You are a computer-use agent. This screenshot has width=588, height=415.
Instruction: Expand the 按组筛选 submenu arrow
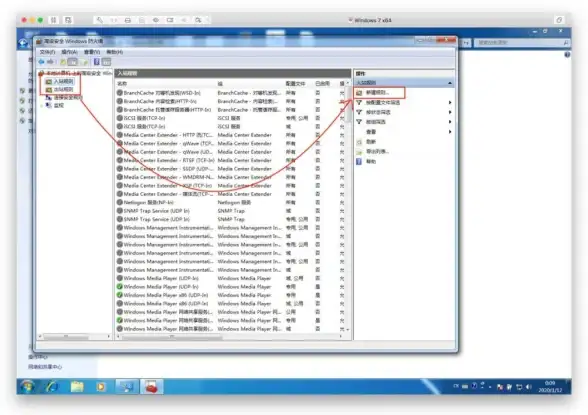(450, 122)
